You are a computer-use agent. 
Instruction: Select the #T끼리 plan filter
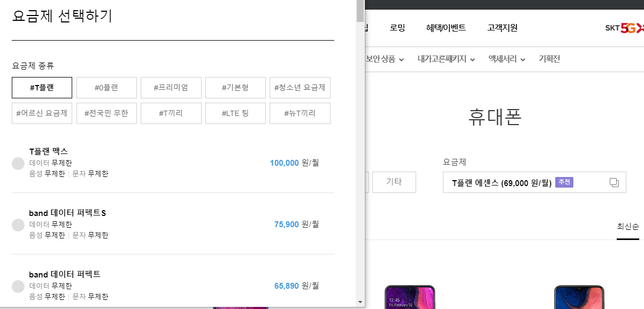point(171,113)
